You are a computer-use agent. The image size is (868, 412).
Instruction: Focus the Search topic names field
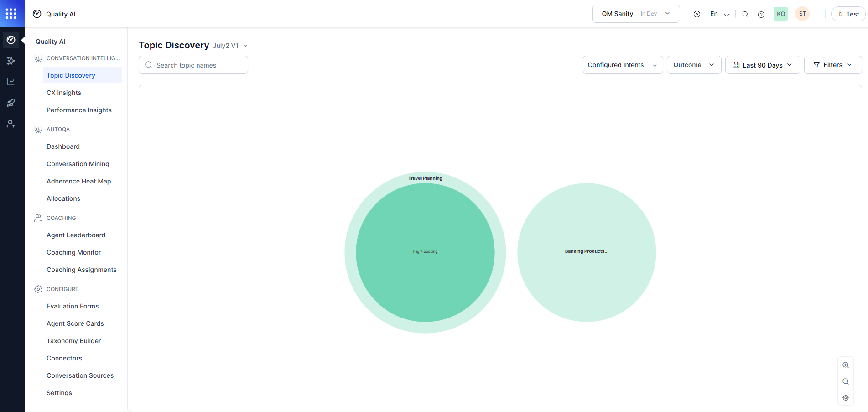pyautogui.click(x=193, y=65)
